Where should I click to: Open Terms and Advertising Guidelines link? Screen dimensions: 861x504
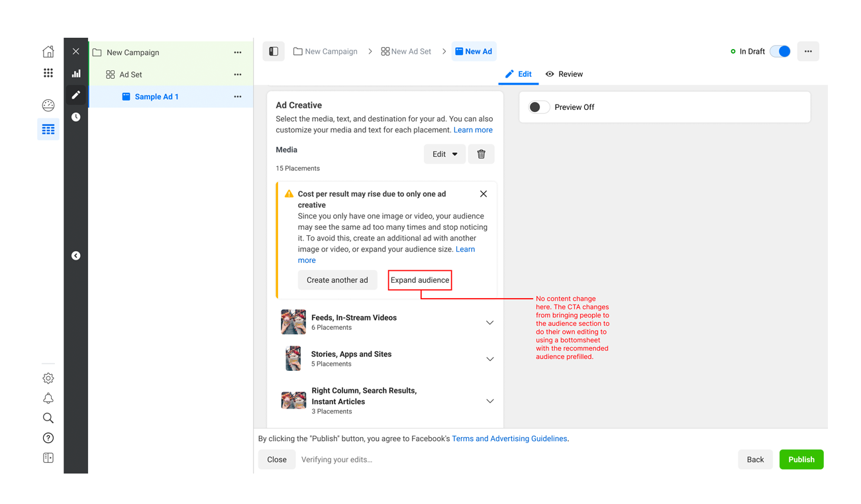click(x=509, y=438)
